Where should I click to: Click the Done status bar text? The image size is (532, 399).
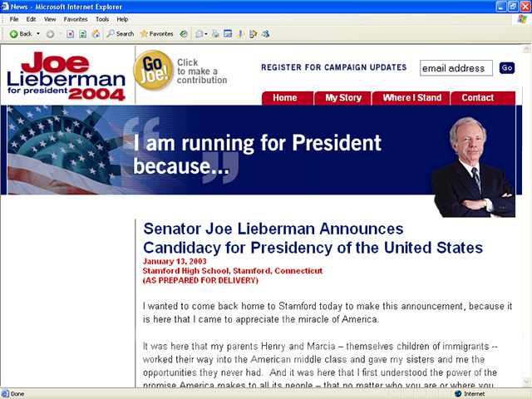pos(17,394)
